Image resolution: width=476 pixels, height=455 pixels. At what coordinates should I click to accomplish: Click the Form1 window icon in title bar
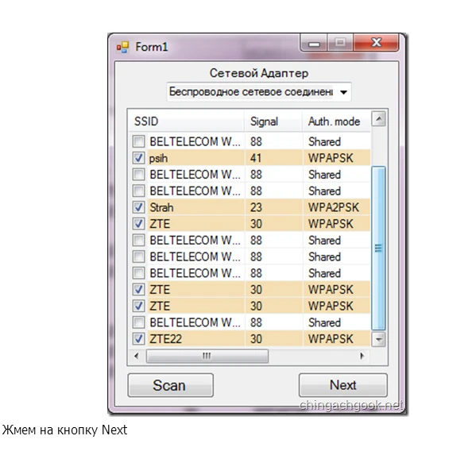[x=123, y=48]
